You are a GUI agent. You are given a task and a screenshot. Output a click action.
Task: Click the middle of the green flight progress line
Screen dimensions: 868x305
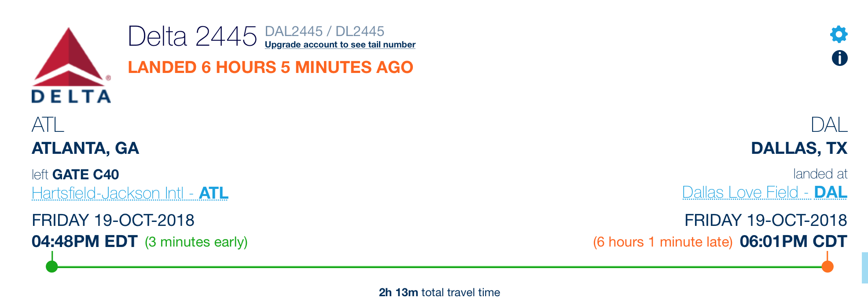point(439,267)
